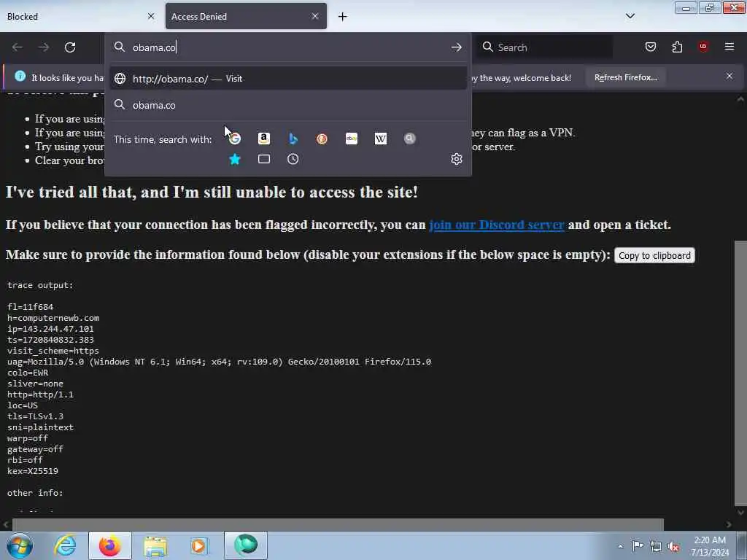Select the gray magnifier search engine icon
The height and width of the screenshot is (560, 747).
click(x=410, y=139)
